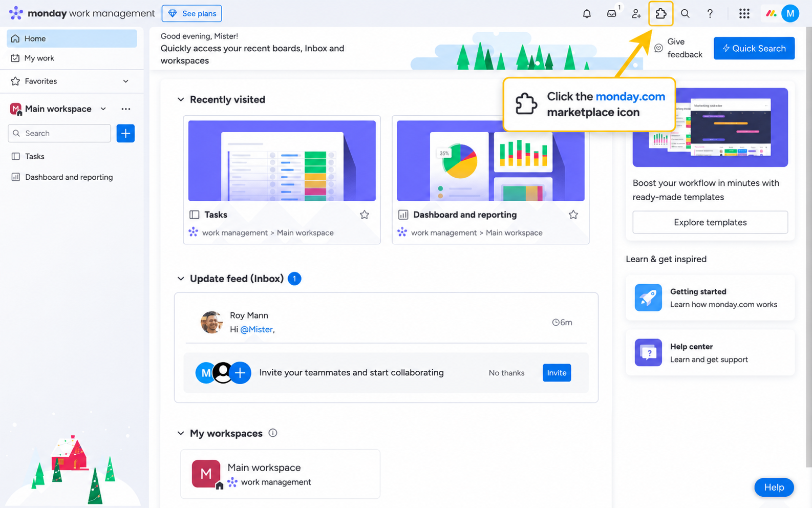This screenshot has width=812, height=508.
Task: Click Give feedback link
Action: pyautogui.click(x=685, y=48)
